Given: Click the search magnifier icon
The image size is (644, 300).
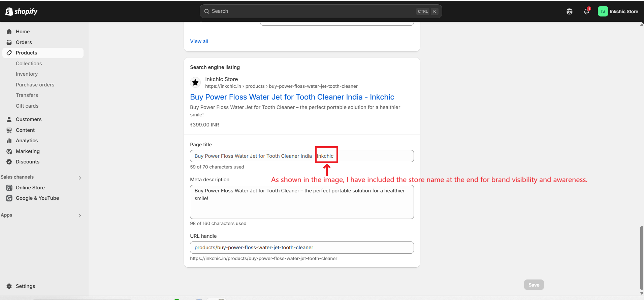Looking at the screenshot, I should (207, 11).
